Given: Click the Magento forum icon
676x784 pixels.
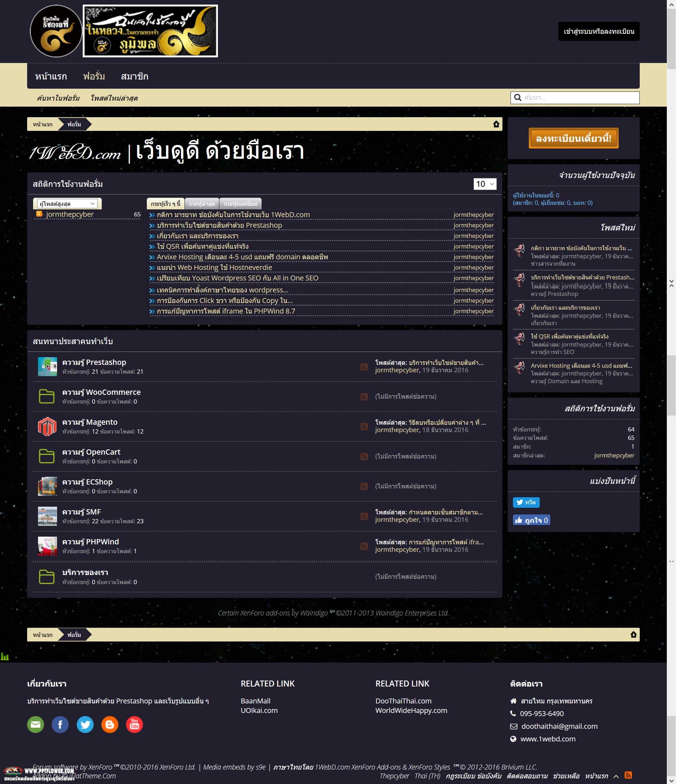Looking at the screenshot, I should click(47, 426).
